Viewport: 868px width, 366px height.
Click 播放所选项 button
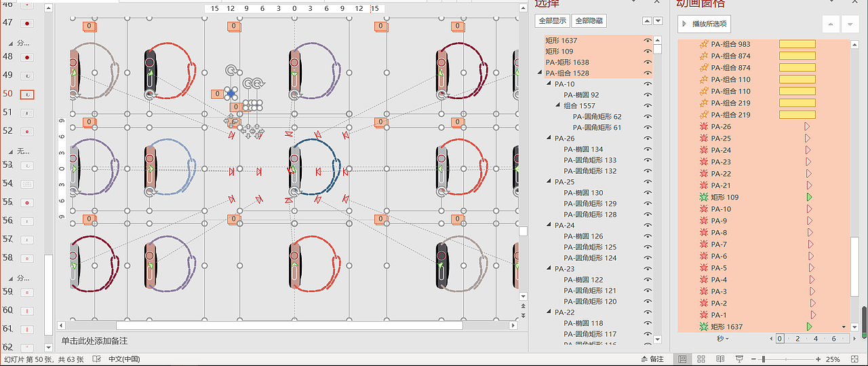click(704, 24)
